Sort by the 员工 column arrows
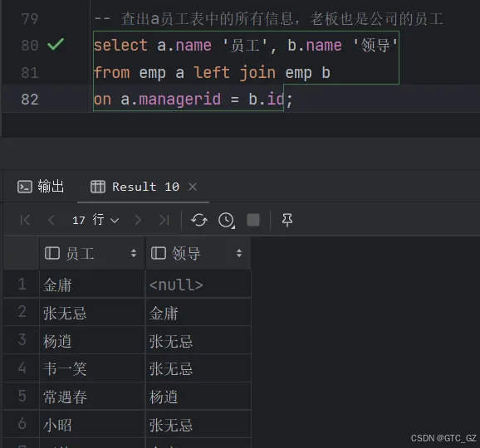The image size is (480, 448). click(134, 253)
